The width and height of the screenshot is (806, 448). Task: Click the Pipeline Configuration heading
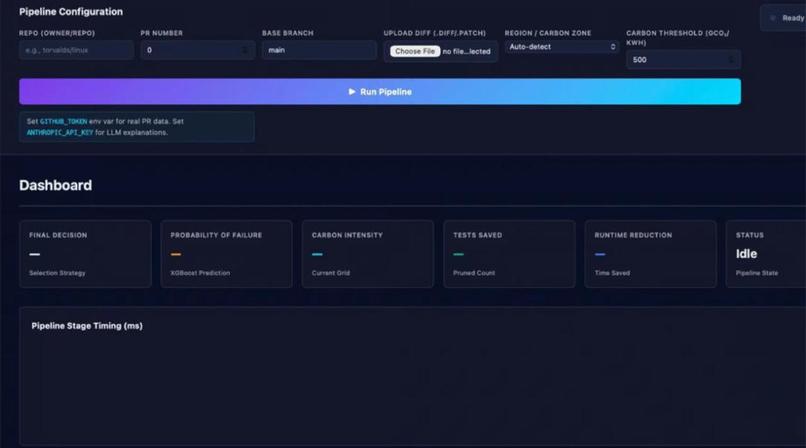[x=71, y=12]
